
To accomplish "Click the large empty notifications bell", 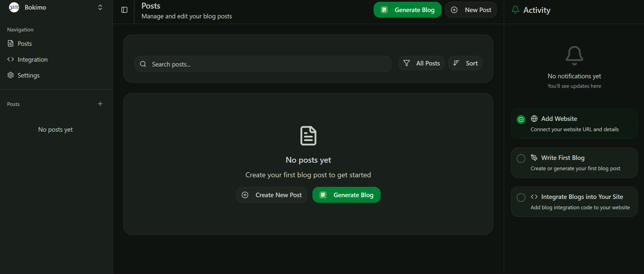I will (x=574, y=56).
